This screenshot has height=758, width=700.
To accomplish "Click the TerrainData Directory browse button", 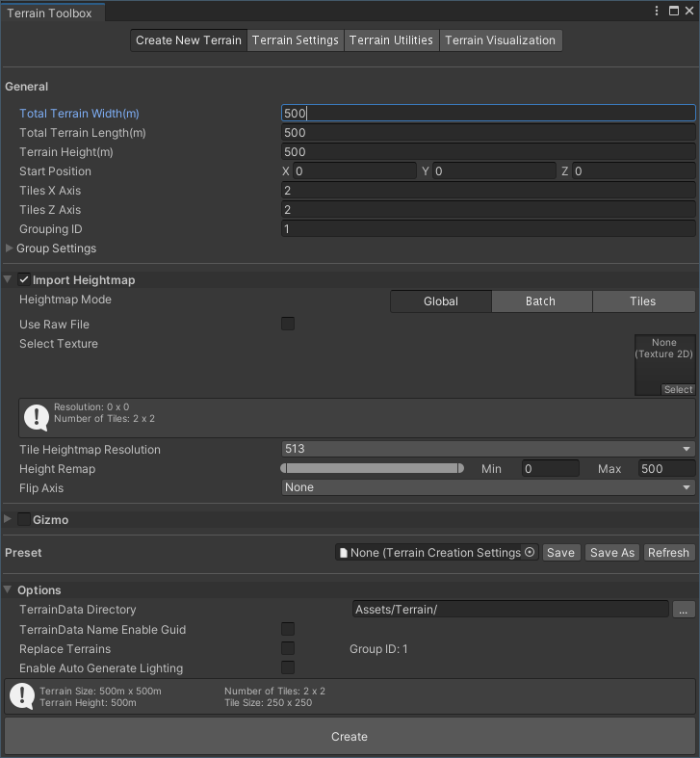I will (x=684, y=610).
